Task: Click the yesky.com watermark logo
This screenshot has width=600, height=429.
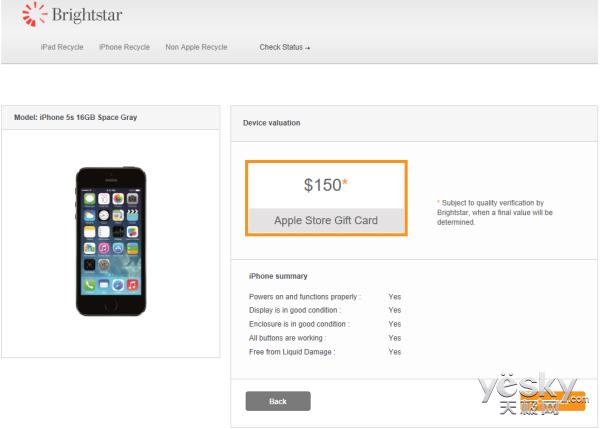Action: [x=533, y=394]
